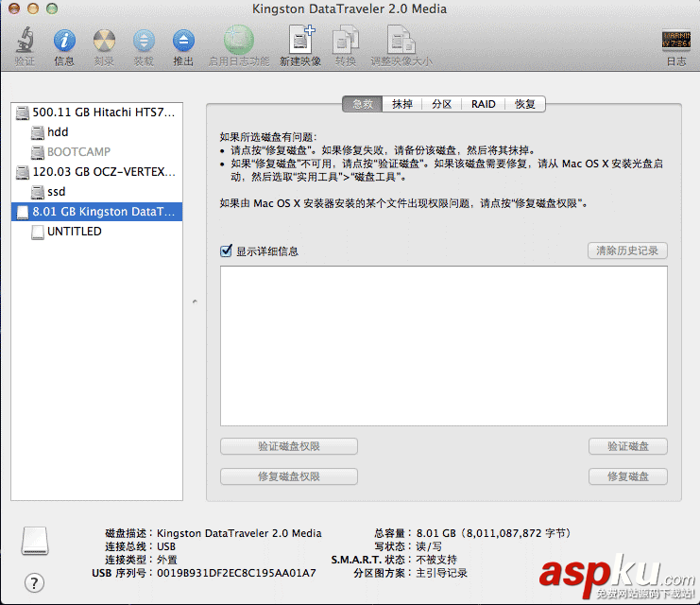
Task: Click the volume icon beside BOOTCAMP
Action: point(38,152)
